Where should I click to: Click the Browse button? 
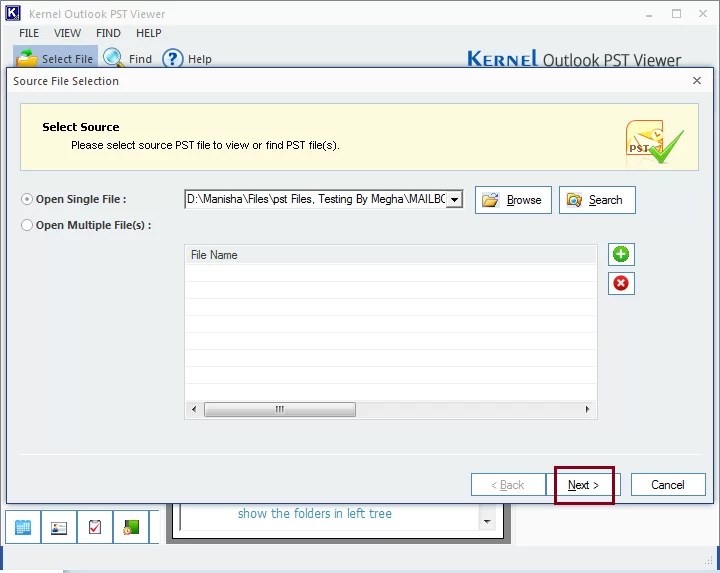pyautogui.click(x=513, y=200)
